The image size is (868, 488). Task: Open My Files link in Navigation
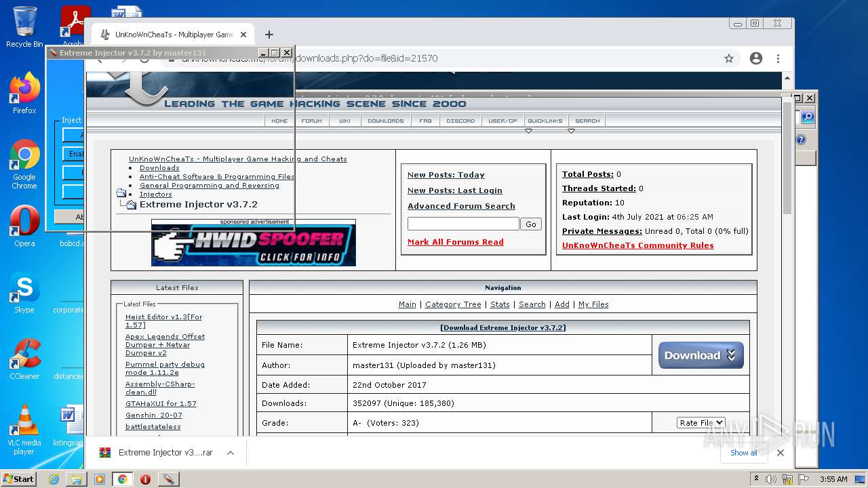pyautogui.click(x=593, y=304)
